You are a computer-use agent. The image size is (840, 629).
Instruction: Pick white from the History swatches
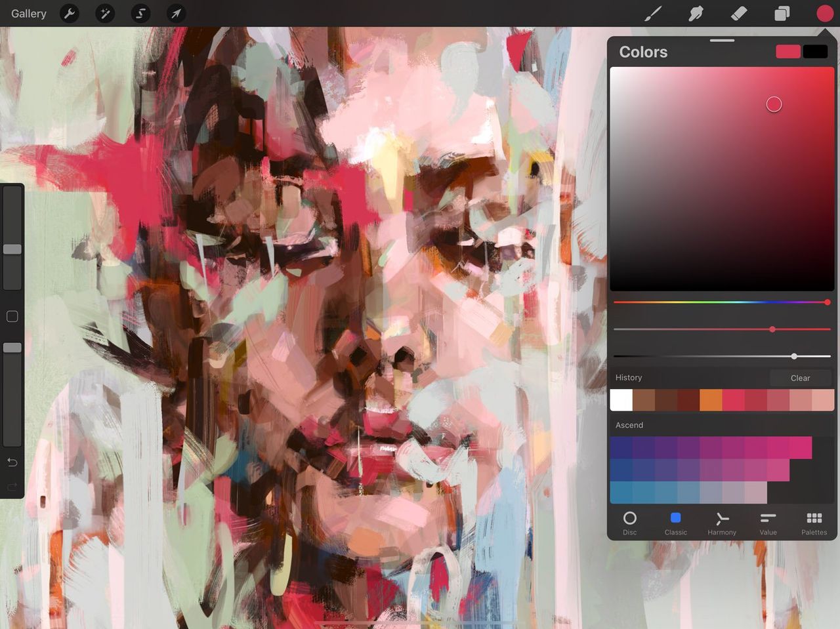tap(621, 400)
